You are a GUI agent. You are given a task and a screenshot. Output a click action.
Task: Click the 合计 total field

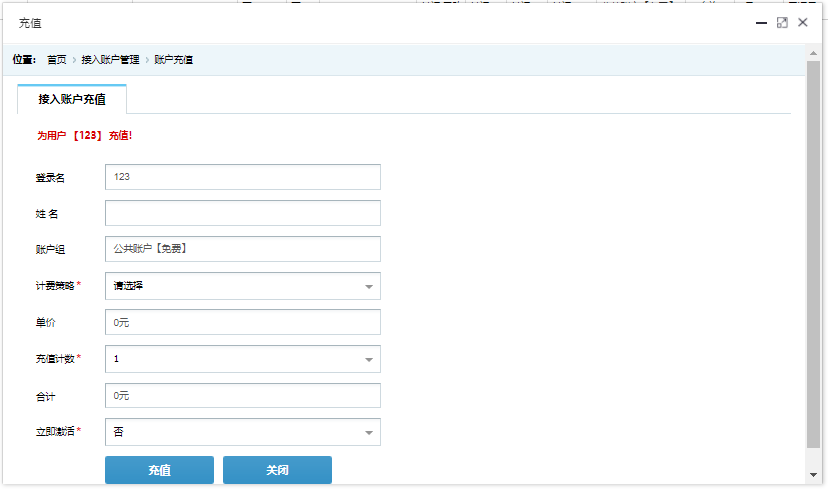(243, 395)
